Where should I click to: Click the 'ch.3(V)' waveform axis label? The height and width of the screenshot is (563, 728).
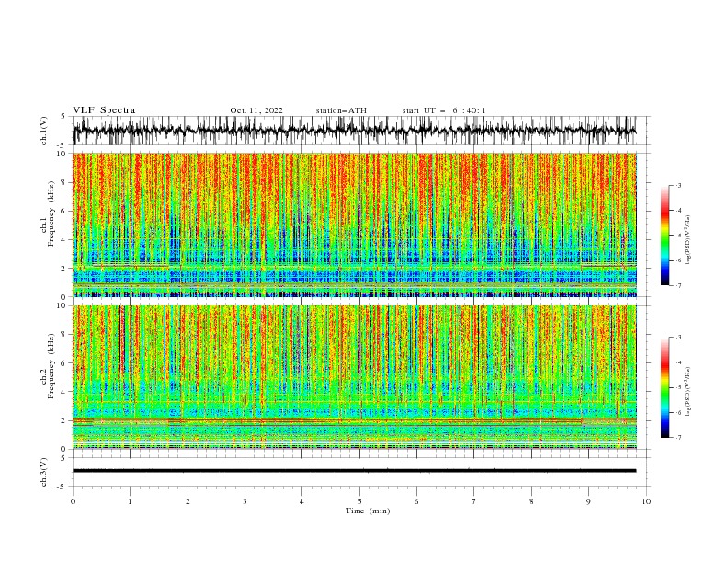pos(44,472)
